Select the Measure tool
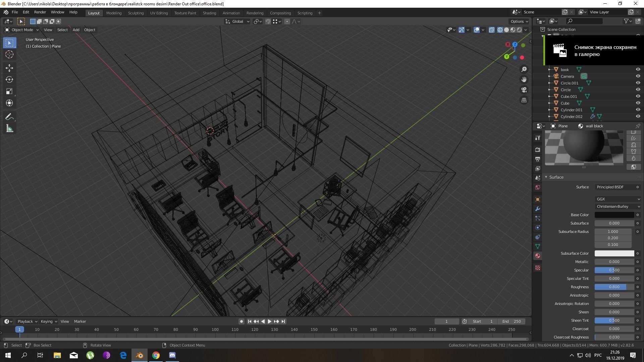 tap(9, 129)
